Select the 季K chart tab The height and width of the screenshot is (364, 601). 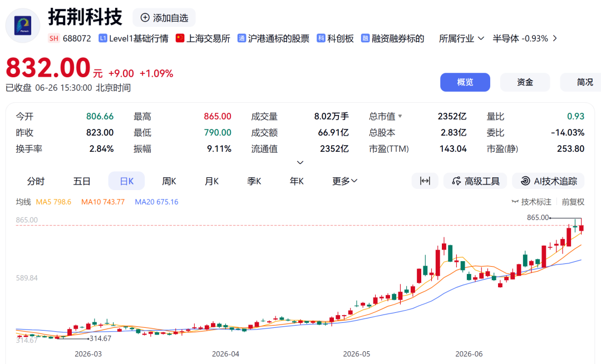coord(254,181)
